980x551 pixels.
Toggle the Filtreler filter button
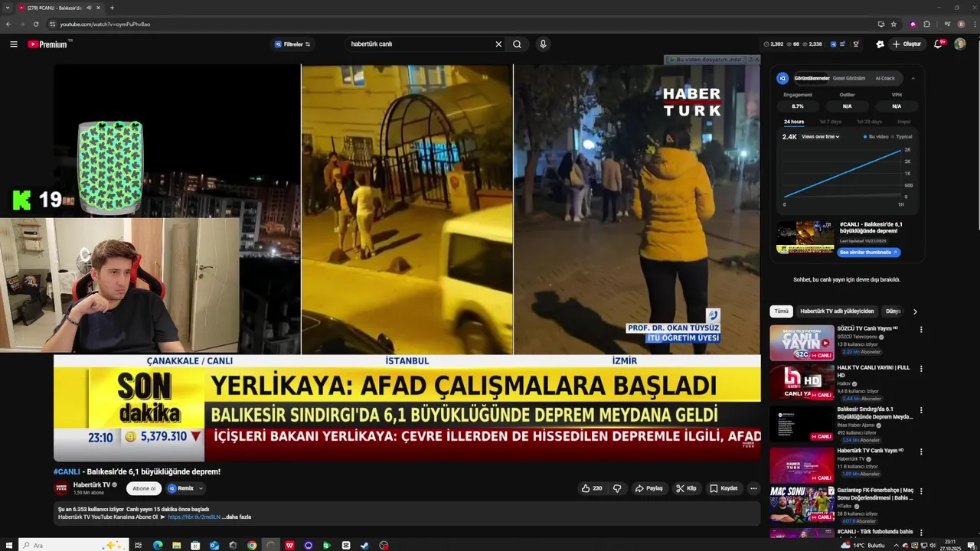(292, 44)
